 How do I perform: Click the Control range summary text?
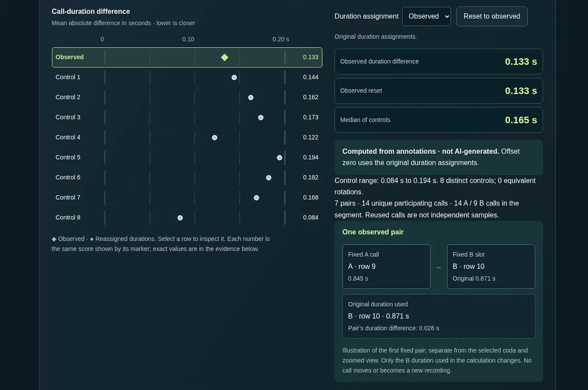pos(435,186)
